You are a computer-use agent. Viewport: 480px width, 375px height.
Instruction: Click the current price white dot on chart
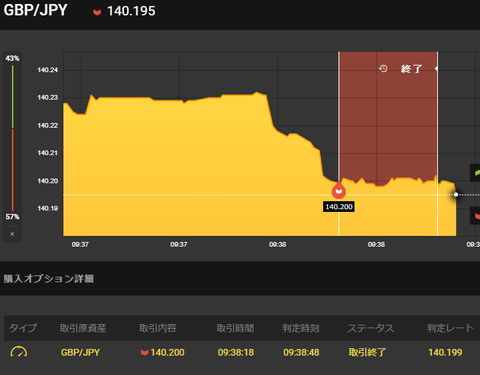[456, 195]
